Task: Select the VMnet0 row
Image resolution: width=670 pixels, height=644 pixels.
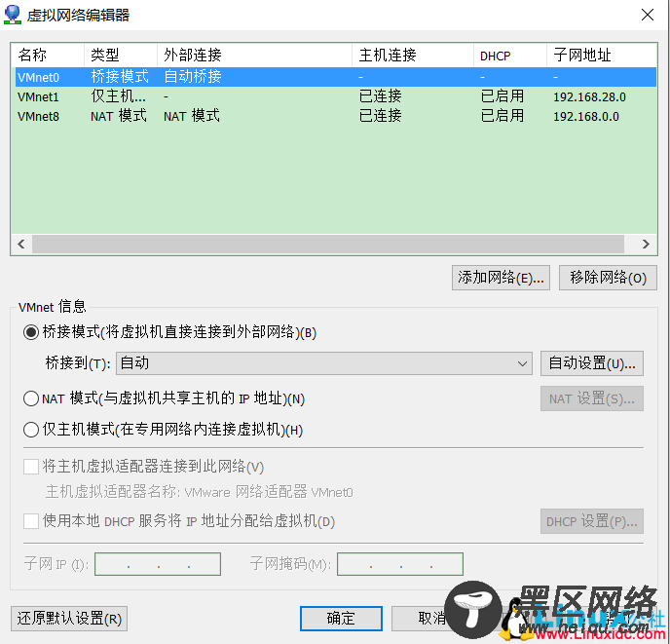Action: tap(335, 77)
